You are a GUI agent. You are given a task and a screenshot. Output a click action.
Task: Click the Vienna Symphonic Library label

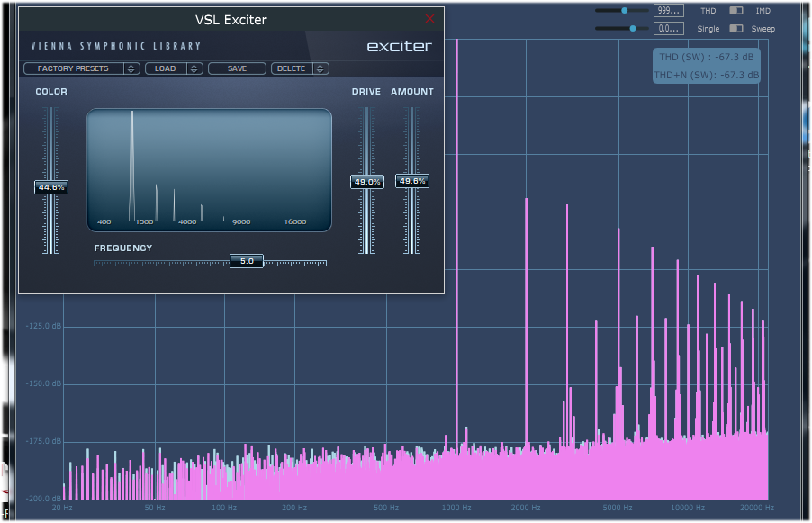point(115,46)
